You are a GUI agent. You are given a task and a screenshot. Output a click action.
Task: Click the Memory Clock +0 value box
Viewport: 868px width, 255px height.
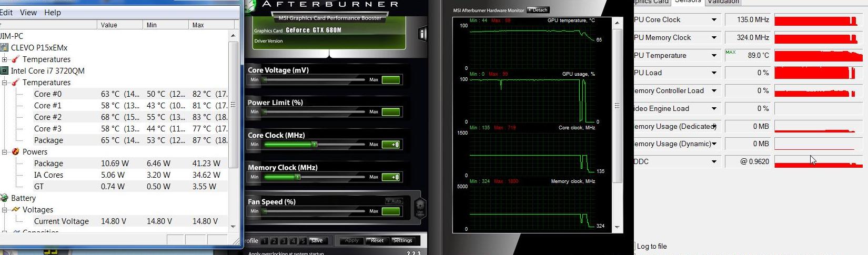(x=391, y=177)
